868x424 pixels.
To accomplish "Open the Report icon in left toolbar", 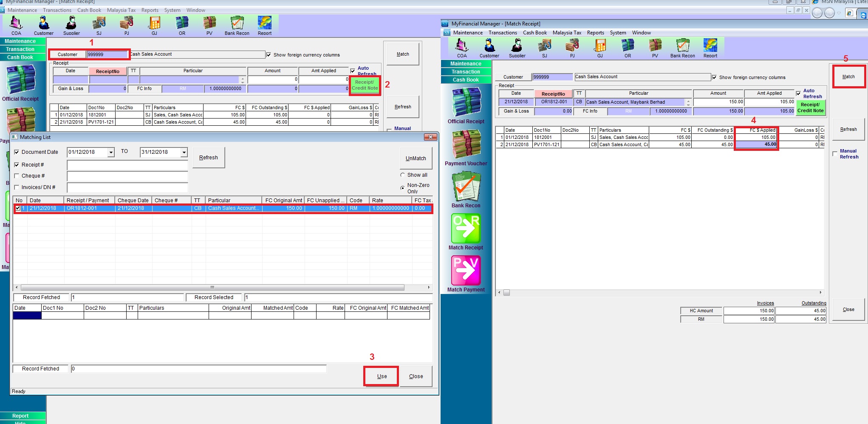I will (264, 25).
